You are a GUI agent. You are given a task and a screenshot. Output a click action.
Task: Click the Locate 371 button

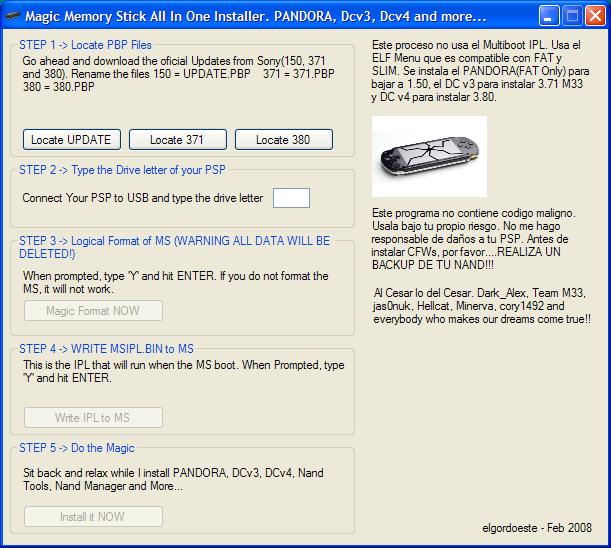178,140
